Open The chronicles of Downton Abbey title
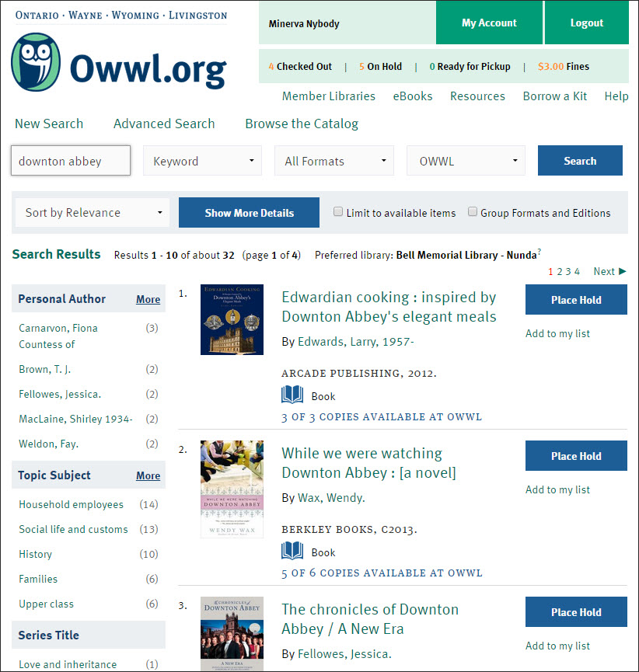The image size is (639, 672). tap(370, 619)
